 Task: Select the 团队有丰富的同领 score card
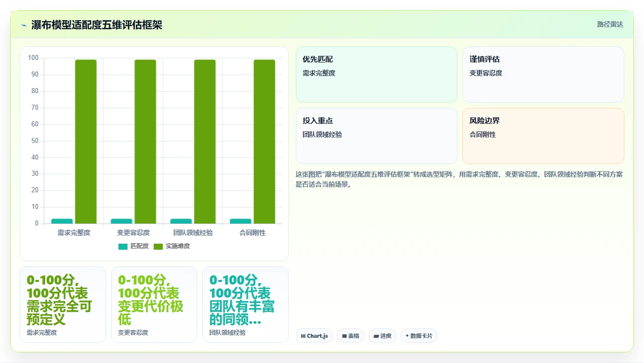click(246, 305)
